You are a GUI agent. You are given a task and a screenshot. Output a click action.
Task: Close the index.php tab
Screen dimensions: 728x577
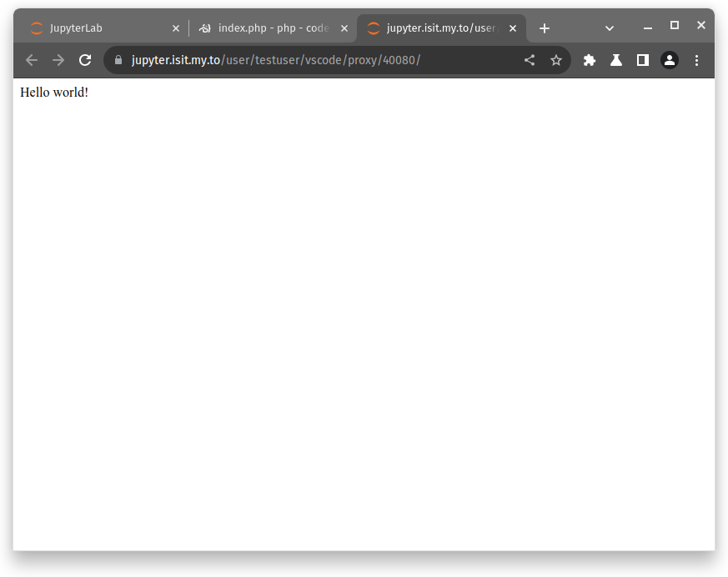click(344, 28)
